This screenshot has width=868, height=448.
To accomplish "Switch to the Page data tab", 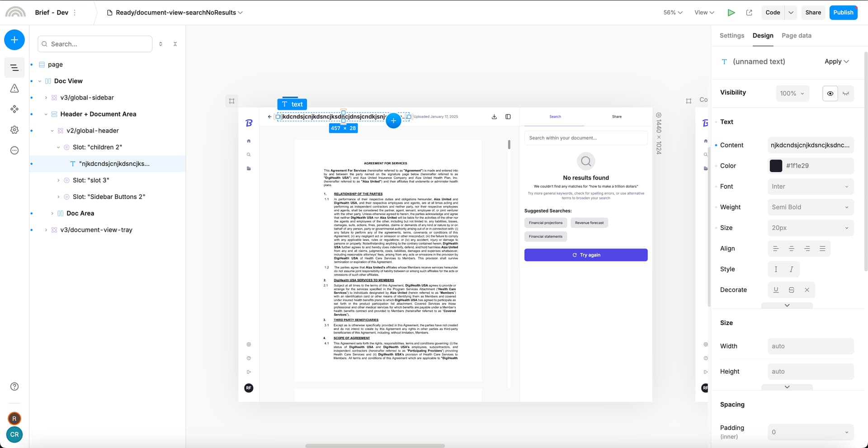I will coord(796,36).
